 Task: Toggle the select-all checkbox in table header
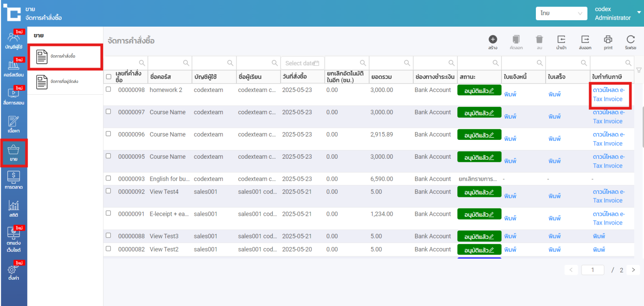click(x=109, y=77)
